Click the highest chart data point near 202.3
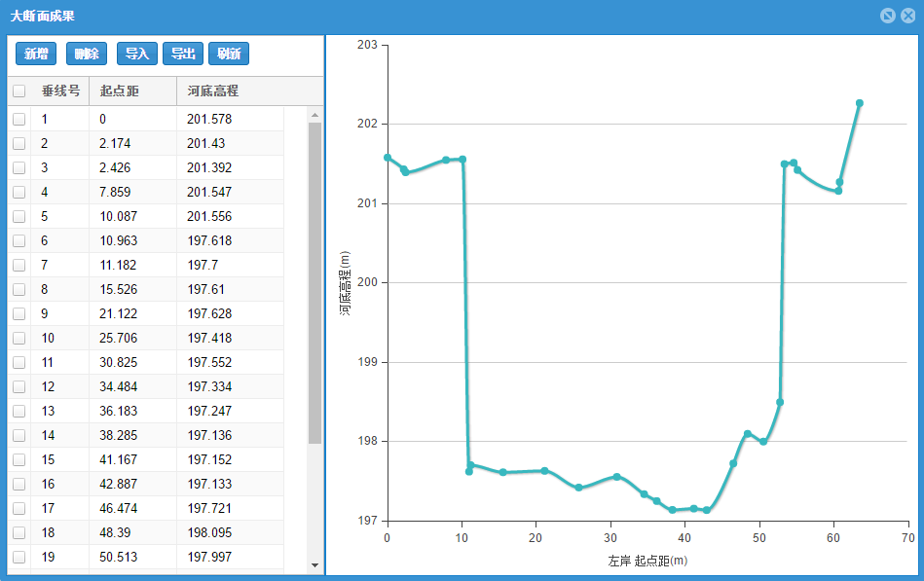The image size is (924, 581). [860, 103]
